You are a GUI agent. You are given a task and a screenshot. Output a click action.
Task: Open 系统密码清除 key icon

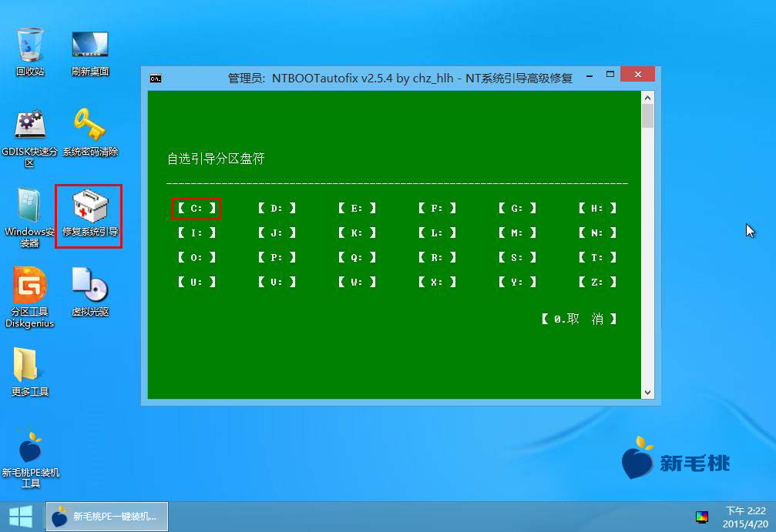90,132
